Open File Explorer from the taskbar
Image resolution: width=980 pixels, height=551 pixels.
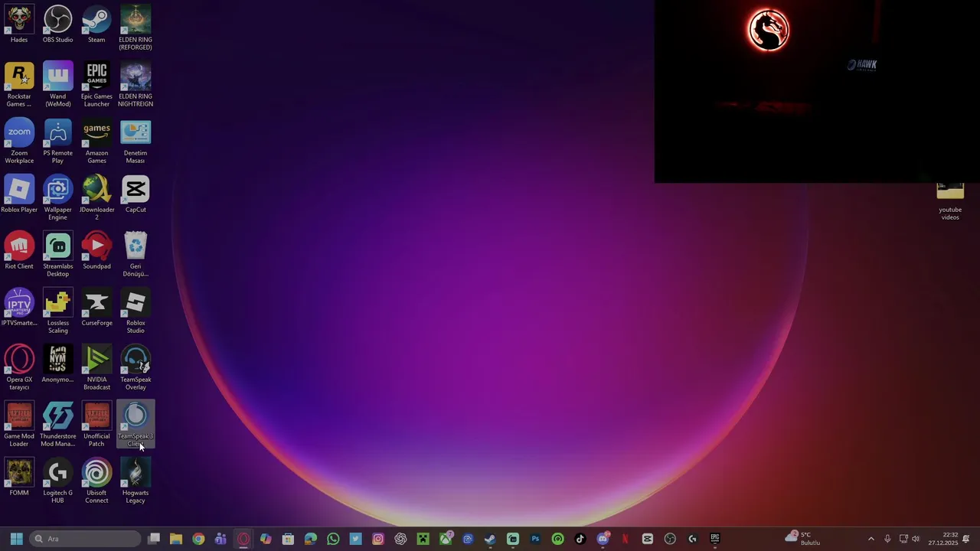(x=176, y=539)
